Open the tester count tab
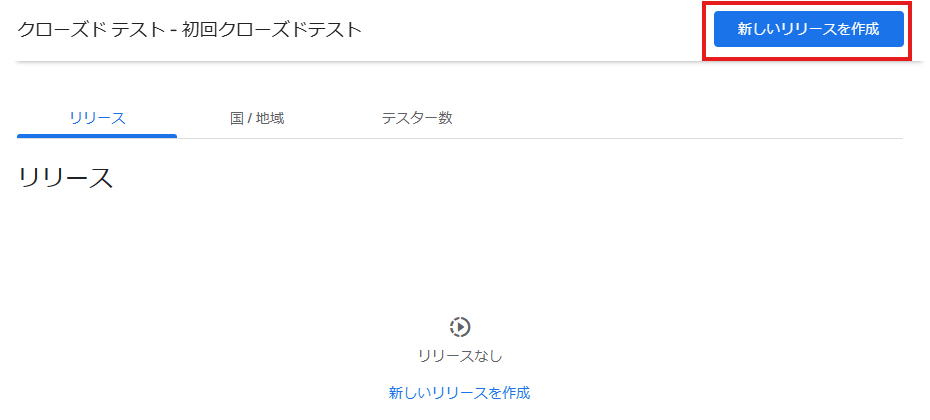The image size is (930, 420). coord(417,118)
